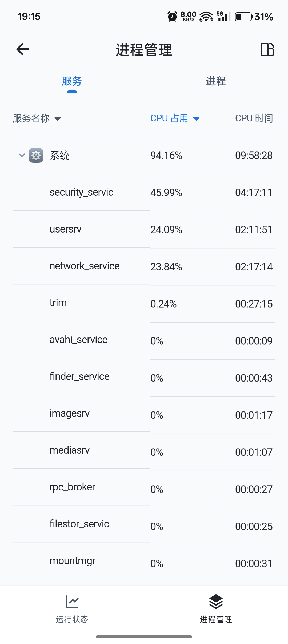The width and height of the screenshot is (288, 644).
Task: Select the trim service row
Action: [144, 304]
